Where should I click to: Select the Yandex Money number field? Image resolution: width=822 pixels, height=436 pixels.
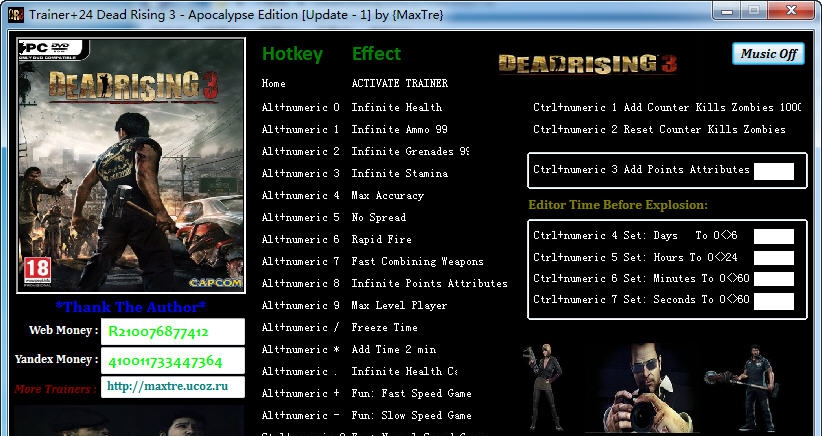pyautogui.click(x=172, y=361)
